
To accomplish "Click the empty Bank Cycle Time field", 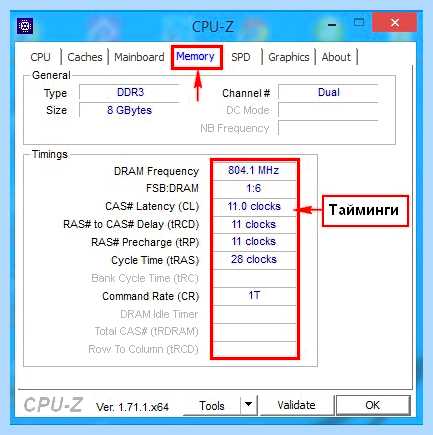I will pos(254,278).
